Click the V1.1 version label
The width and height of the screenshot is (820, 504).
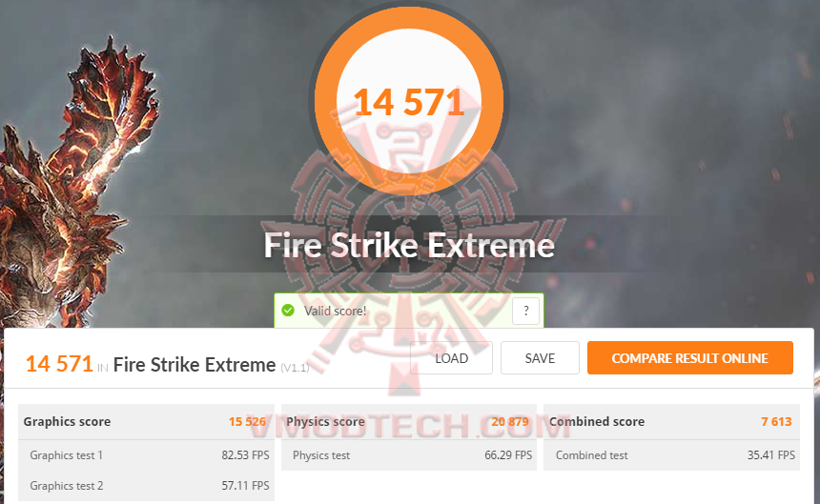coord(295,368)
